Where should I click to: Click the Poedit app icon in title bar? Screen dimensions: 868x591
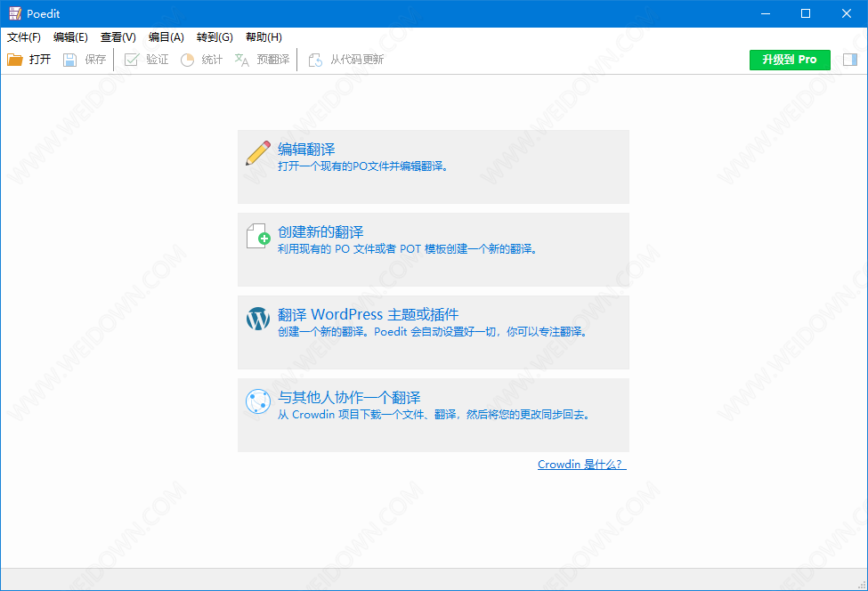point(15,13)
